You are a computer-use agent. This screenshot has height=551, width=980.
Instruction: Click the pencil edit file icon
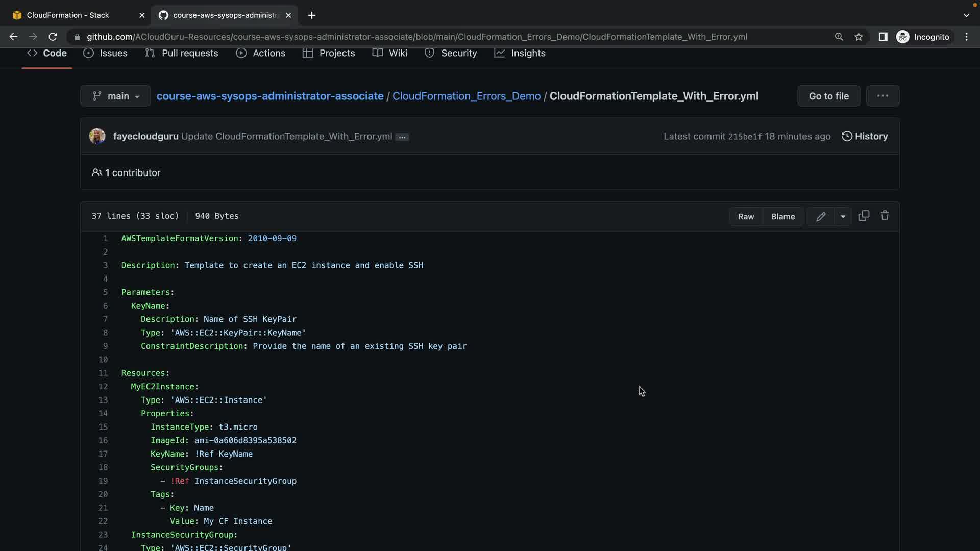(820, 216)
